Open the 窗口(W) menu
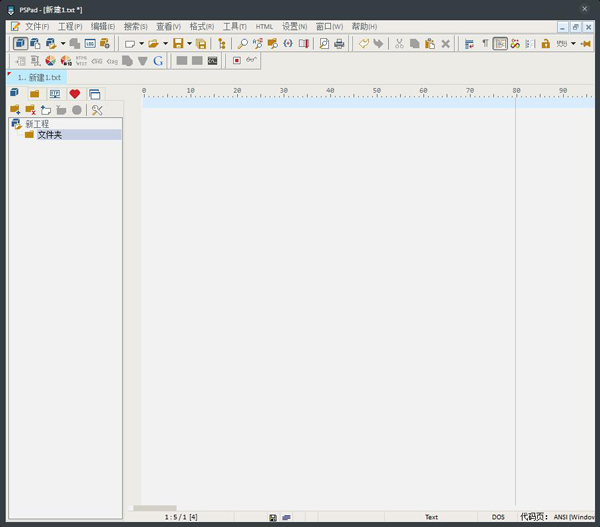 click(329, 26)
